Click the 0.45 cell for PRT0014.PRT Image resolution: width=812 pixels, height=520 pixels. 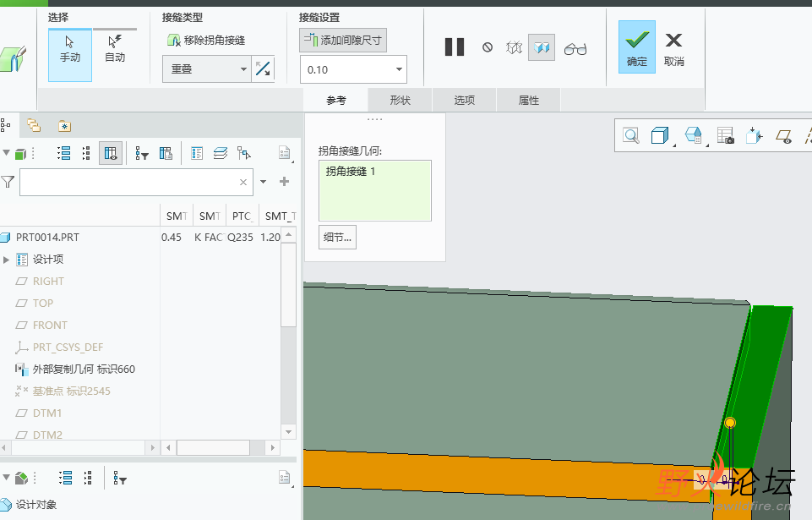coord(172,238)
